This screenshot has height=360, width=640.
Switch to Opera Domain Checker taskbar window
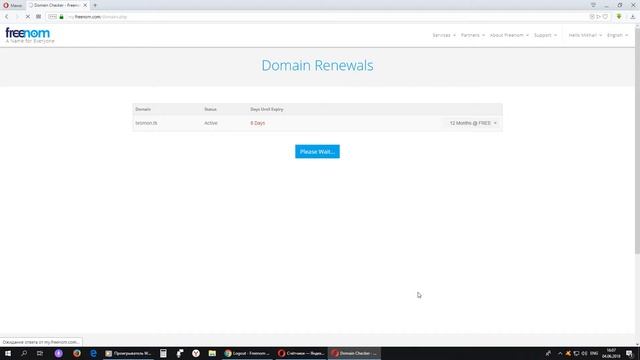355,353
